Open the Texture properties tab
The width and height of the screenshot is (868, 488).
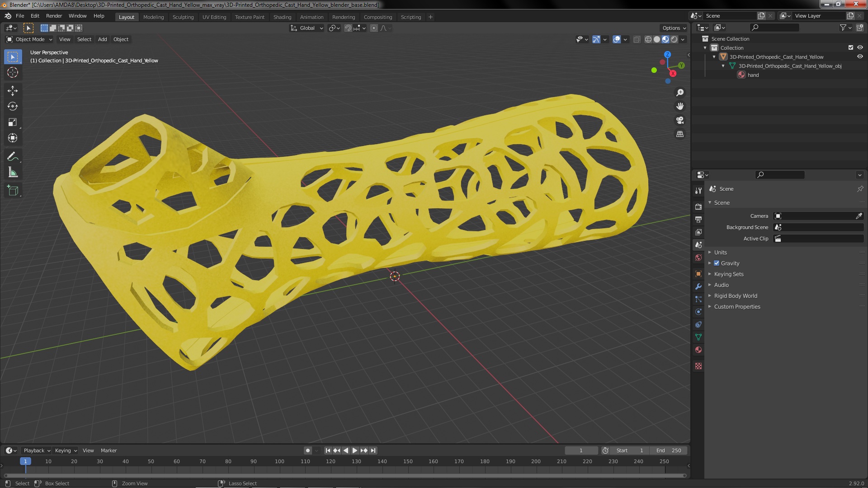[698, 366]
